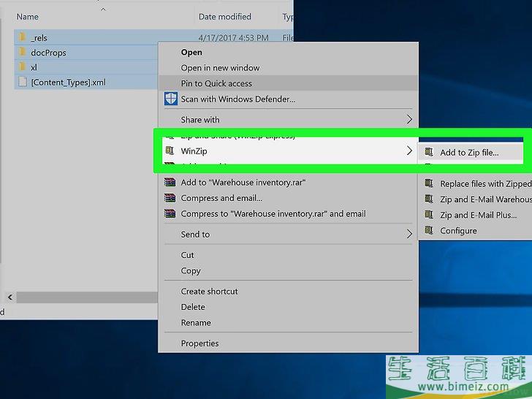The height and width of the screenshot is (399, 532).
Task: Click the [Content_Types].xml file icon
Action: pyautogui.click(x=21, y=82)
